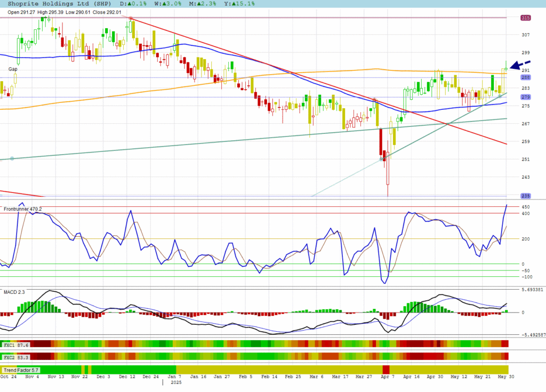Click the Feb 5 date label
This screenshot has width=546, height=392.
click(x=245, y=377)
